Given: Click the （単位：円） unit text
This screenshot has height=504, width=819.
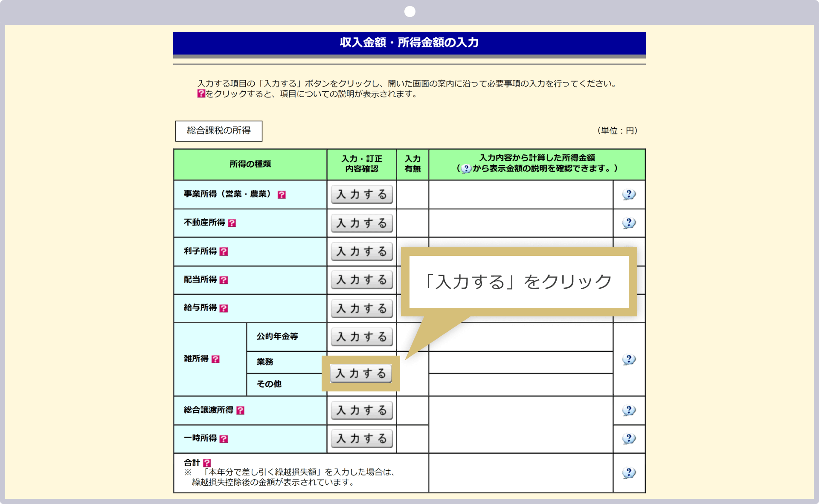Looking at the screenshot, I should (x=617, y=131).
